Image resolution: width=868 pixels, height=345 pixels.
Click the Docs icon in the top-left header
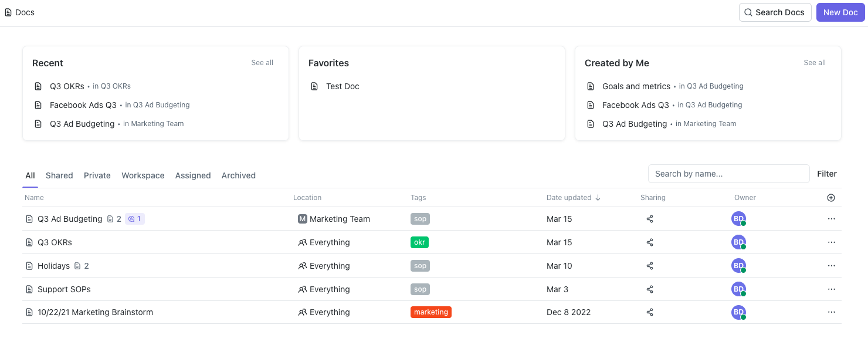coord(9,12)
